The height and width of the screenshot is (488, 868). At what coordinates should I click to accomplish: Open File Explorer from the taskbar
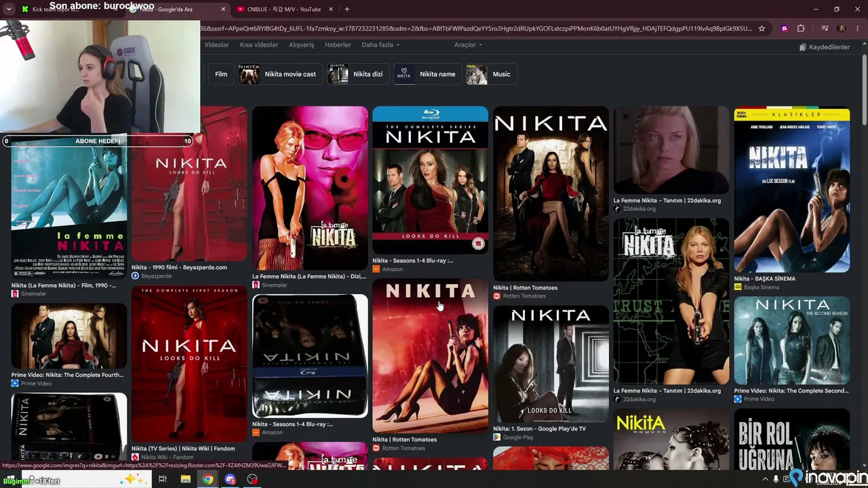tap(185, 479)
